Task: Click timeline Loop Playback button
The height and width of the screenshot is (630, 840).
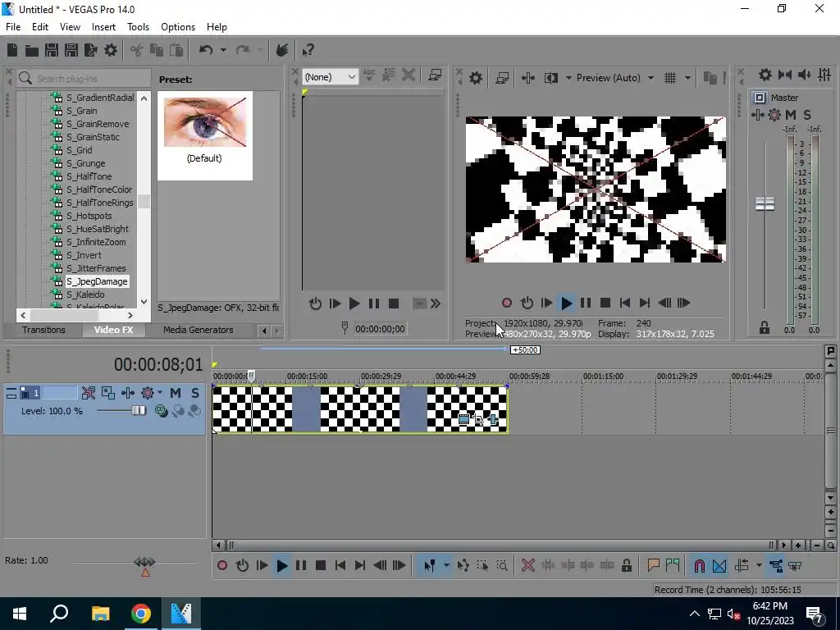Action: coord(242,566)
